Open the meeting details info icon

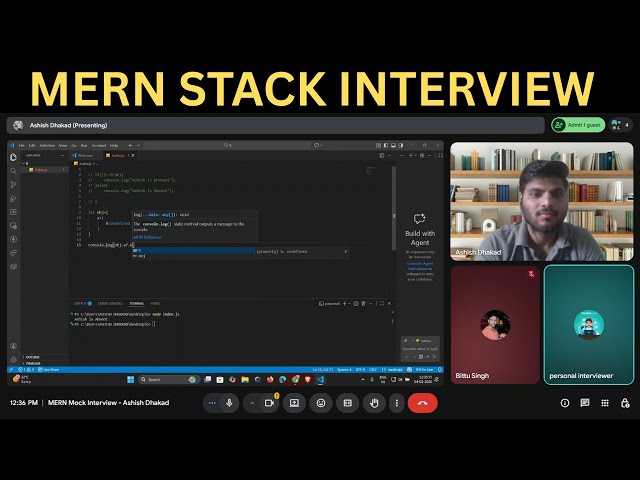point(565,403)
